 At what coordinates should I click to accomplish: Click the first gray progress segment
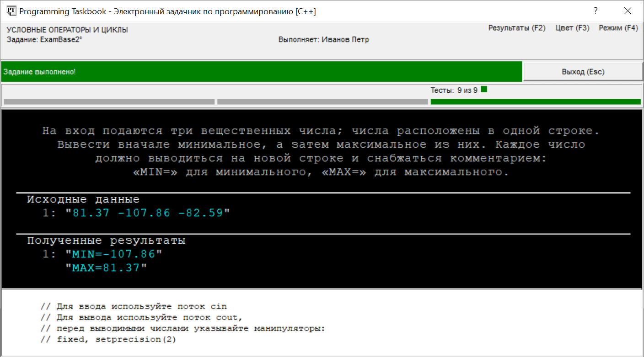tap(109, 101)
